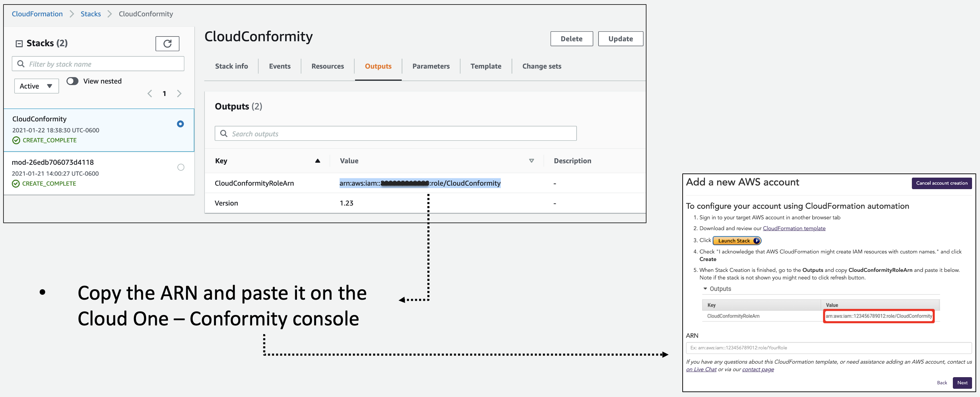
Task: Click the page number 1 in pagination
Action: [x=164, y=94]
